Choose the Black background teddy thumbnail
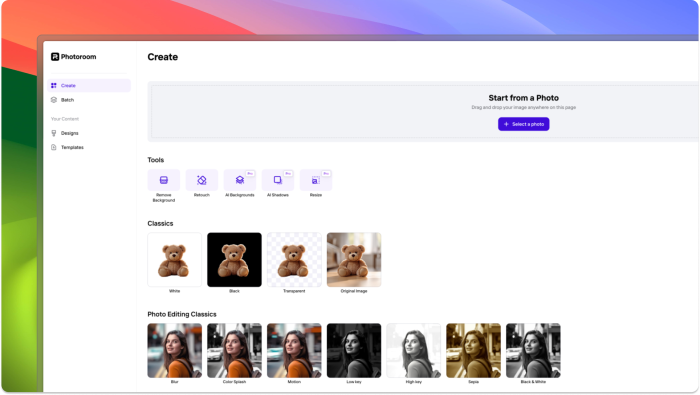 point(234,260)
